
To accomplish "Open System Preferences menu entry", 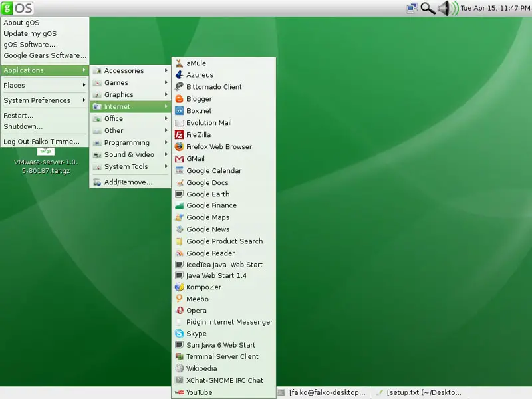I will point(45,100).
